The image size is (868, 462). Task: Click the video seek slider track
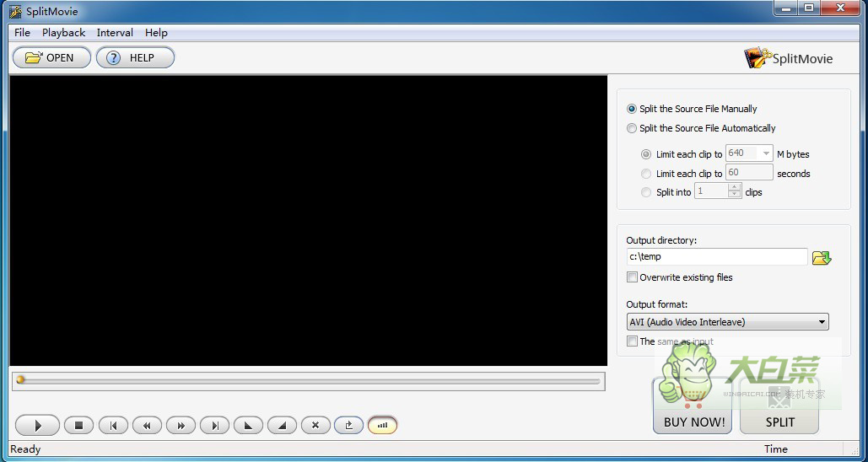(x=308, y=380)
